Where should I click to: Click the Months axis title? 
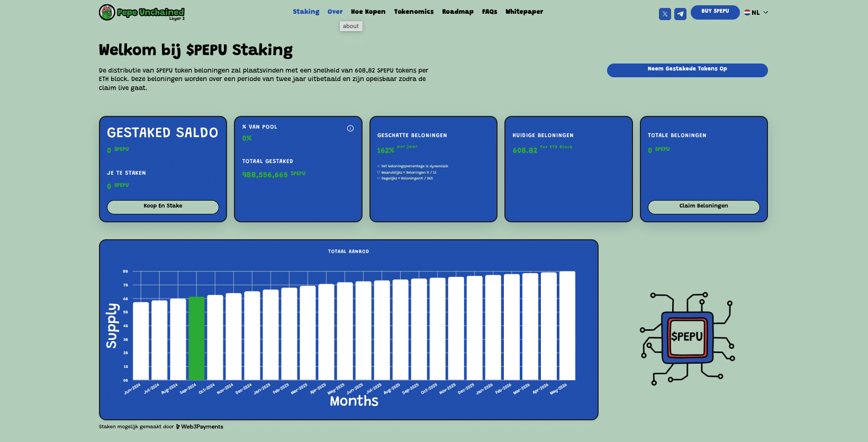[x=354, y=401]
